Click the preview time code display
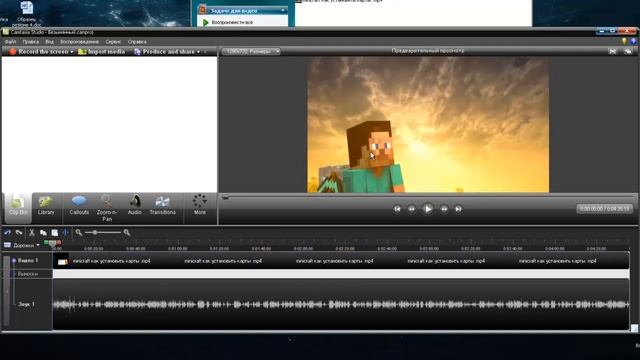Screen dimensions: 640x360 coord(604,209)
